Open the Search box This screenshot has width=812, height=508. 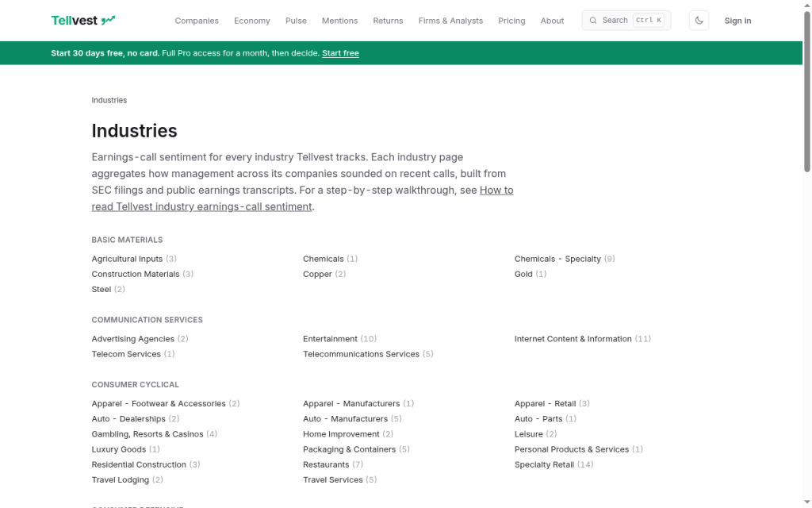pyautogui.click(x=626, y=21)
